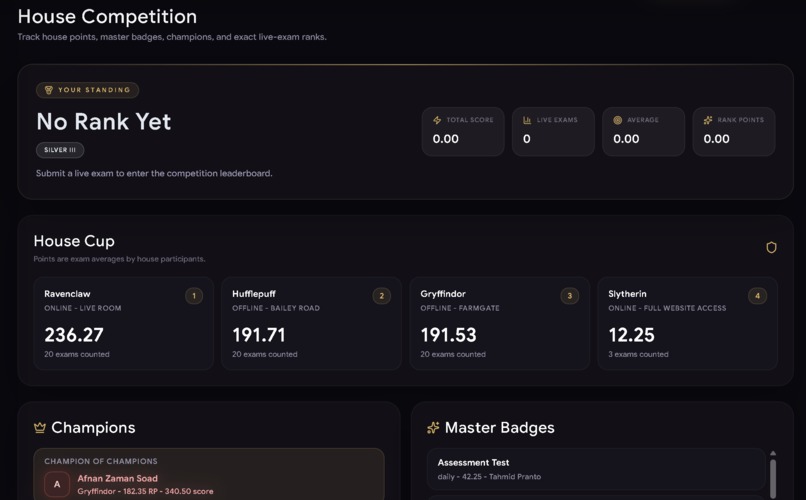This screenshot has width=806, height=500.
Task: Click the 'House Cup' section heading
Action: (x=74, y=241)
